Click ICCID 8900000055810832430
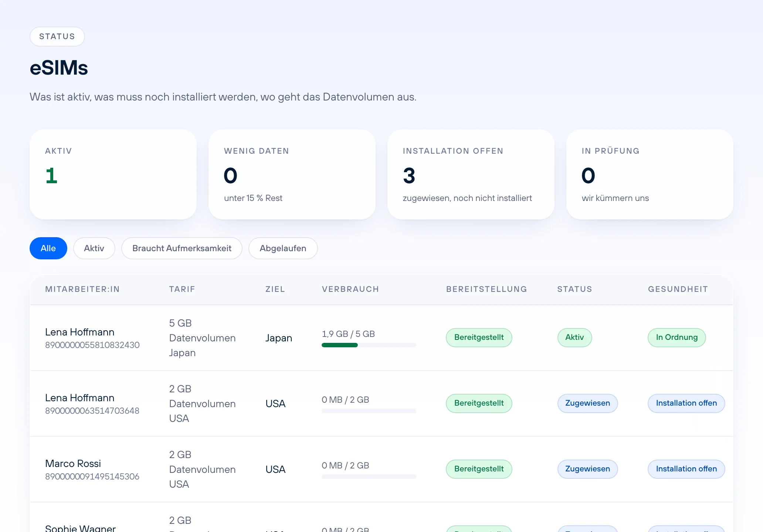 pyautogui.click(x=92, y=345)
